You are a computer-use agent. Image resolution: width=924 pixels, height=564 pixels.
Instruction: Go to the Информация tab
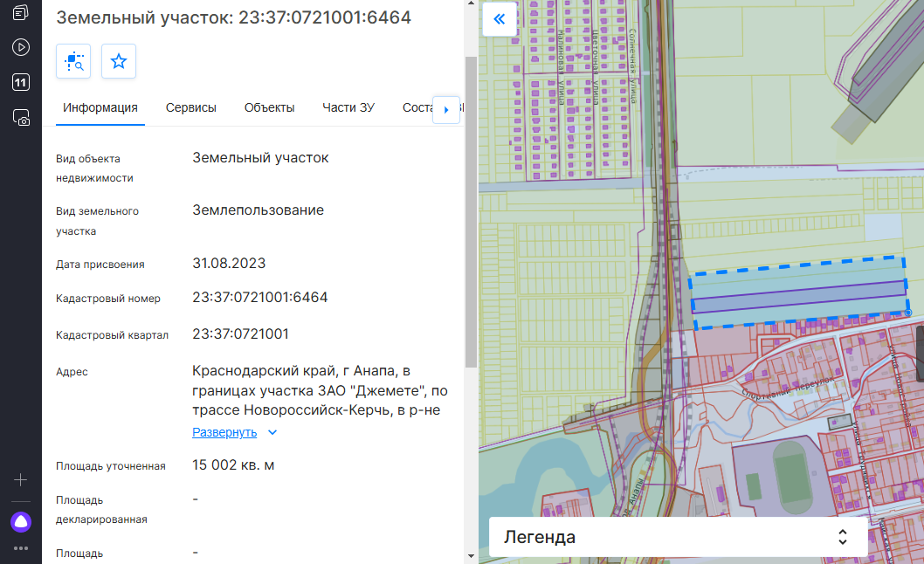pos(100,108)
